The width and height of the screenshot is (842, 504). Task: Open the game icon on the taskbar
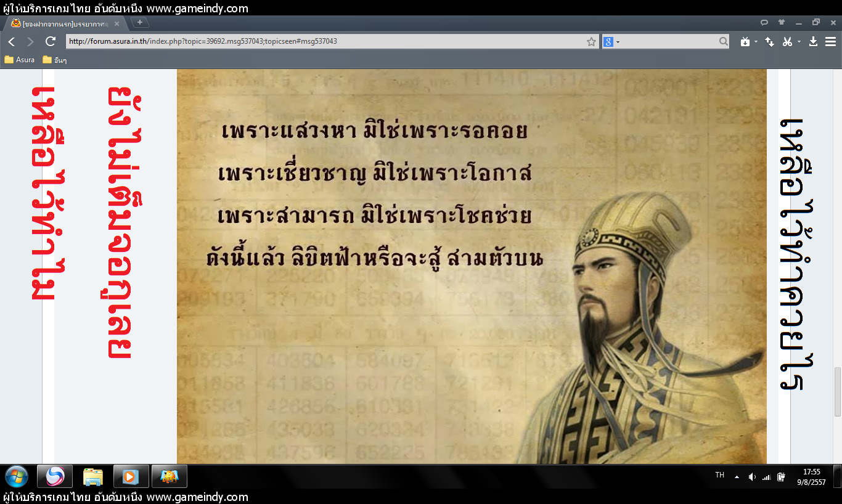170,476
